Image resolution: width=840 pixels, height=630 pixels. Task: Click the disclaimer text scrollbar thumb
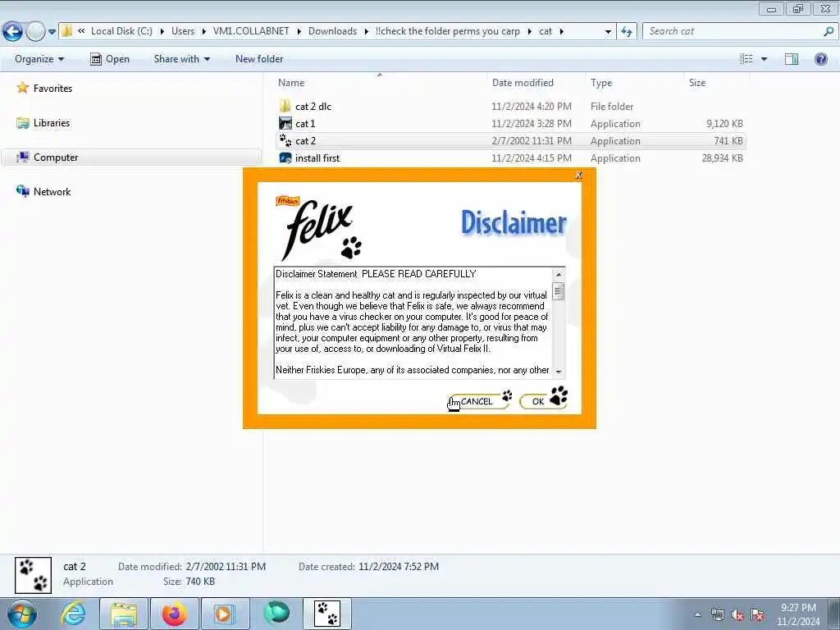[558, 292]
